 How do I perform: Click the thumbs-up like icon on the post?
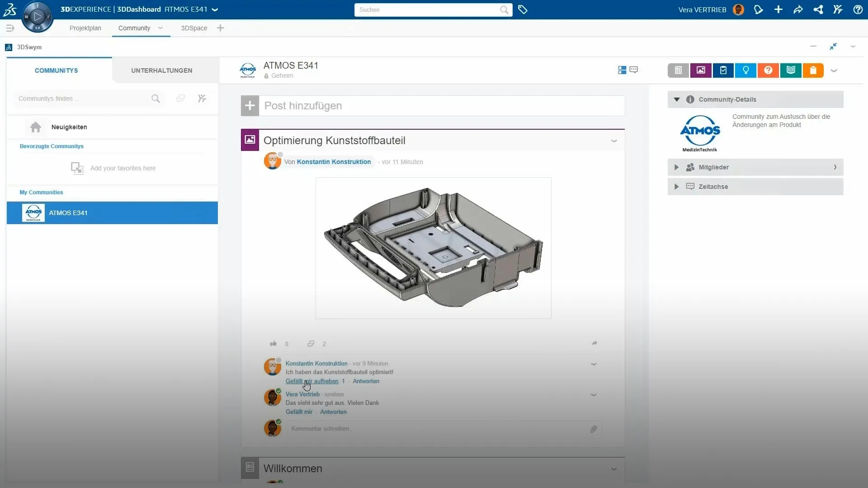pyautogui.click(x=273, y=344)
